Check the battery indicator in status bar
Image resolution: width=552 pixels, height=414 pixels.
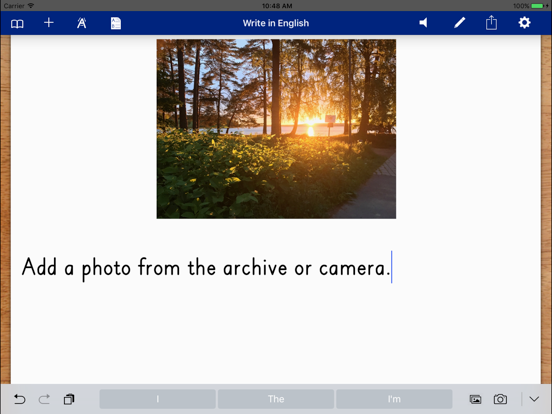tap(538, 6)
